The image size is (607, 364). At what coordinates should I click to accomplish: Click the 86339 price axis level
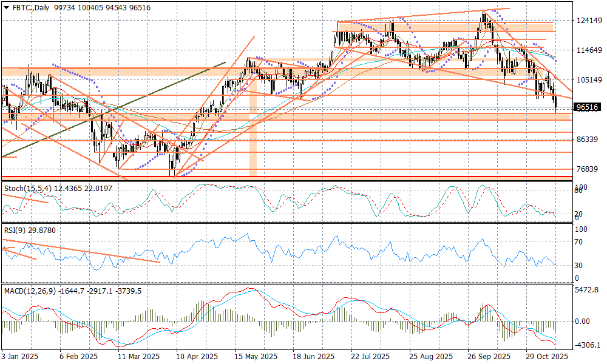(x=588, y=140)
